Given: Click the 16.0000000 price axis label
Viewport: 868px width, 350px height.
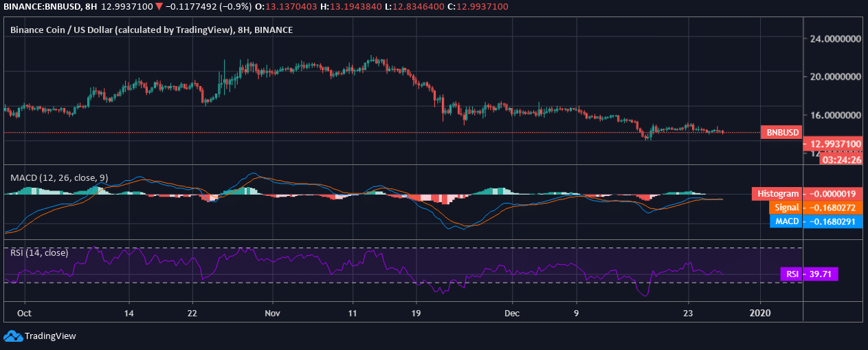Looking at the screenshot, I should coord(835,116).
